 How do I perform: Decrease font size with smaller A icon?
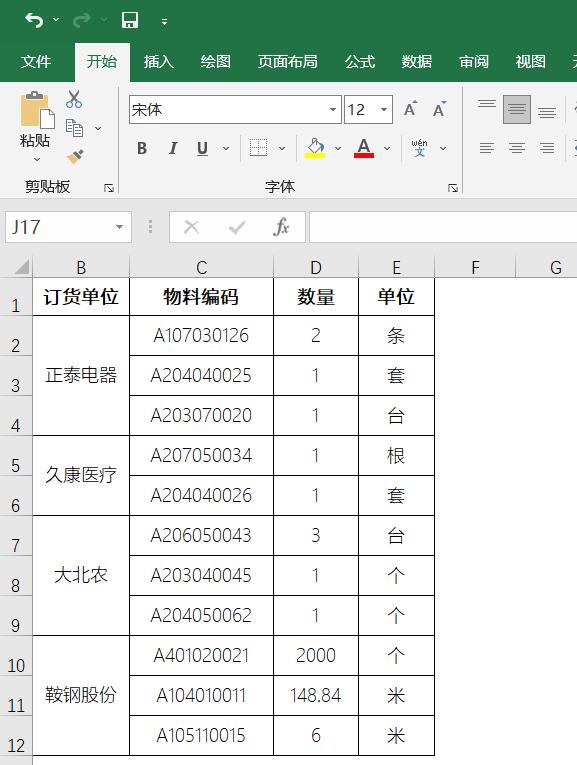pos(439,109)
